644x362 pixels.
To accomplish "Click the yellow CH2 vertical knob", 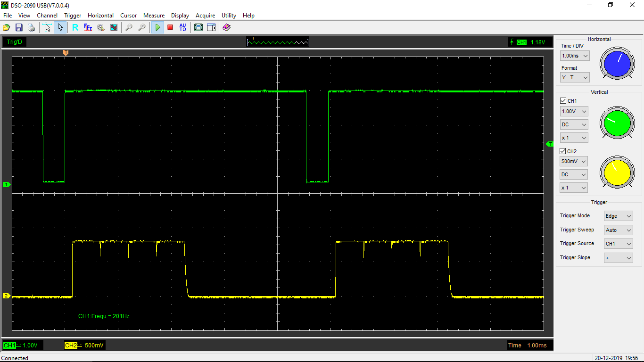I will pyautogui.click(x=617, y=173).
